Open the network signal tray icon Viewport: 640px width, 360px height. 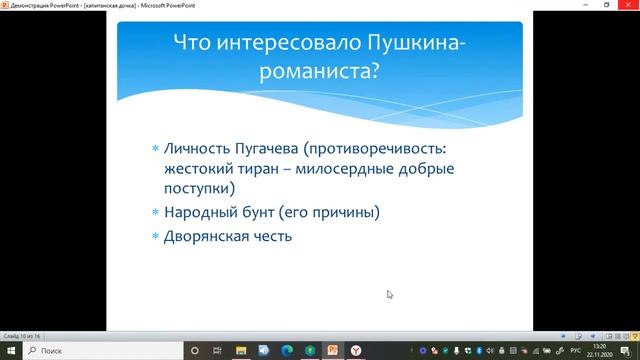click(x=536, y=351)
